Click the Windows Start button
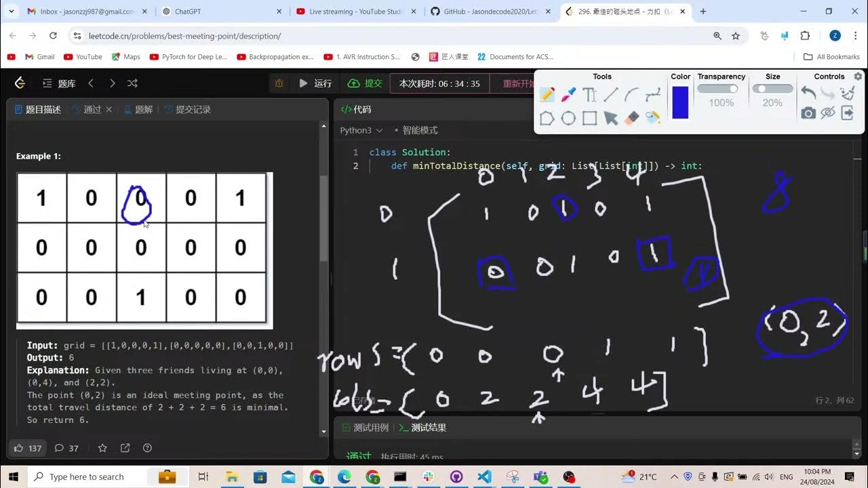868x488 pixels. pos(14,476)
